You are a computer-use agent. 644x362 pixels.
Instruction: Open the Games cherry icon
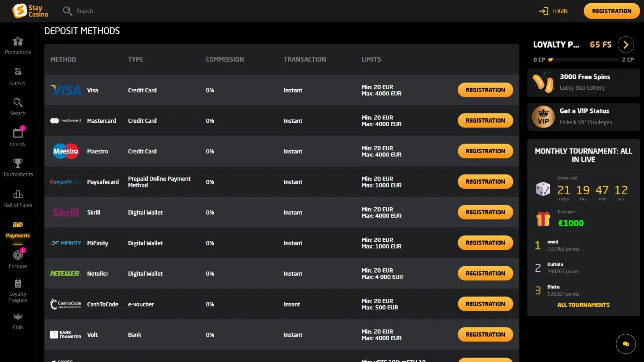pos(18,72)
